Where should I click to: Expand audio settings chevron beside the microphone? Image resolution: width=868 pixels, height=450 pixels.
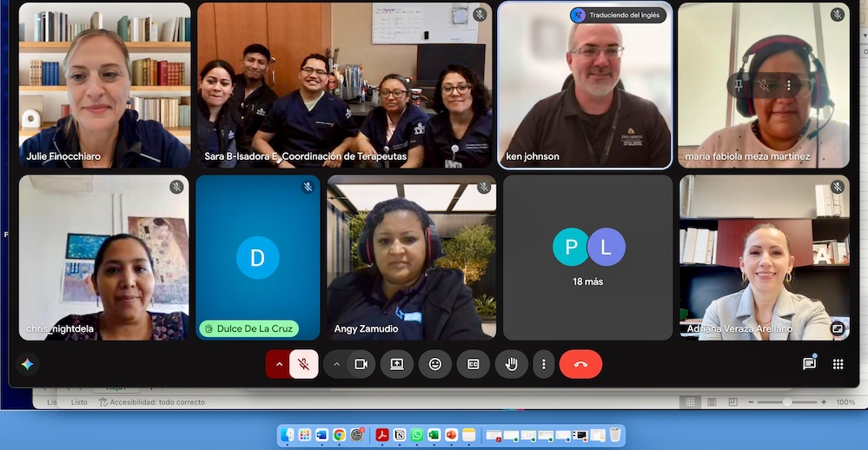[278, 364]
